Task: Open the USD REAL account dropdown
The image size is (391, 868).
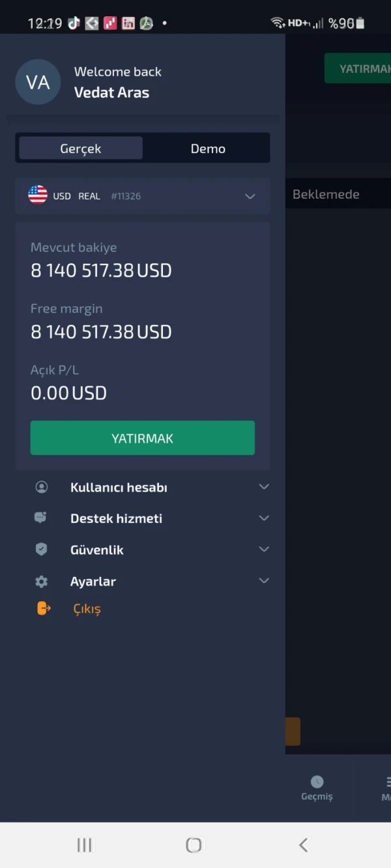Action: (250, 196)
